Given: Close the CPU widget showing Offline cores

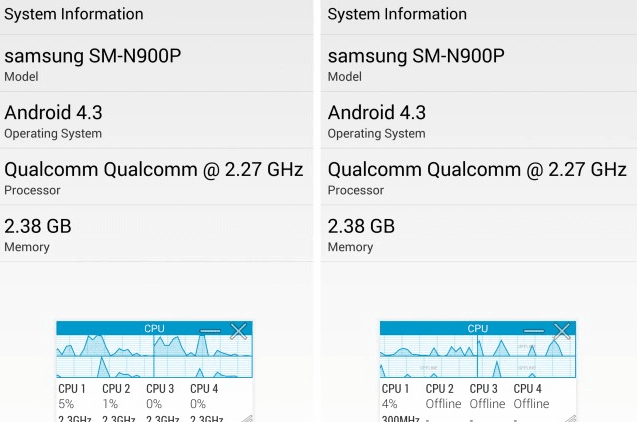Looking at the screenshot, I should 562,330.
